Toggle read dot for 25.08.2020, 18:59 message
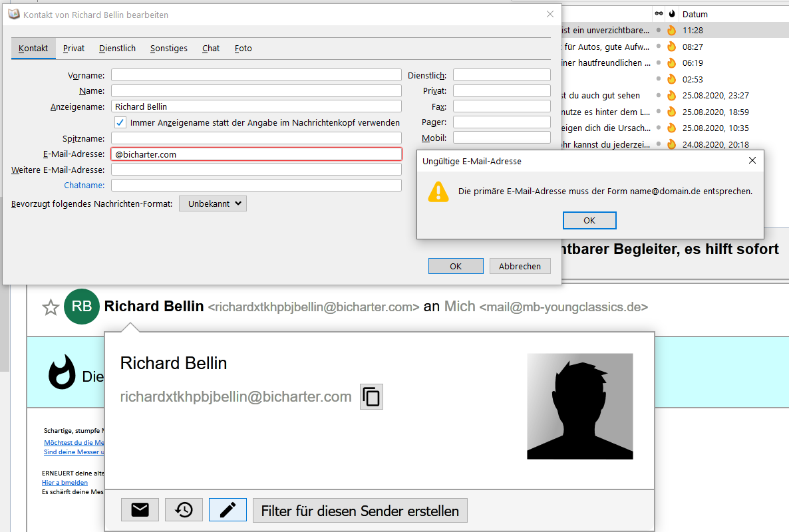The image size is (789, 532). click(x=658, y=112)
